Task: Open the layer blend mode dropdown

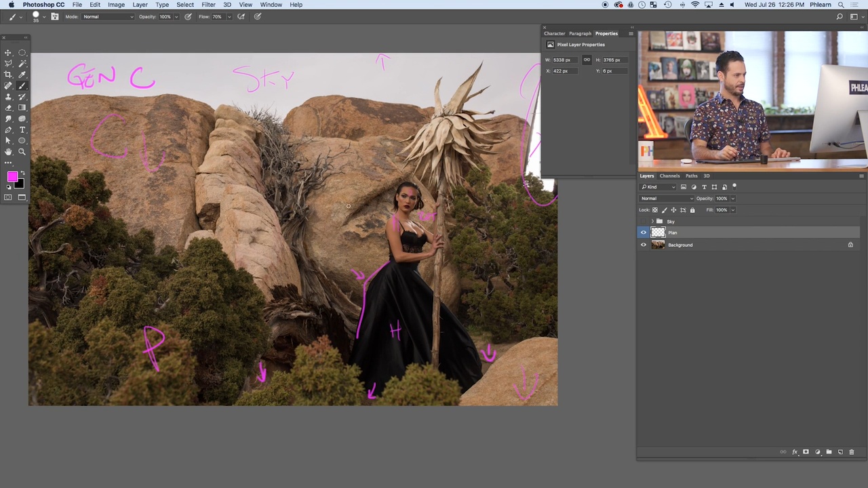Action: tap(666, 199)
